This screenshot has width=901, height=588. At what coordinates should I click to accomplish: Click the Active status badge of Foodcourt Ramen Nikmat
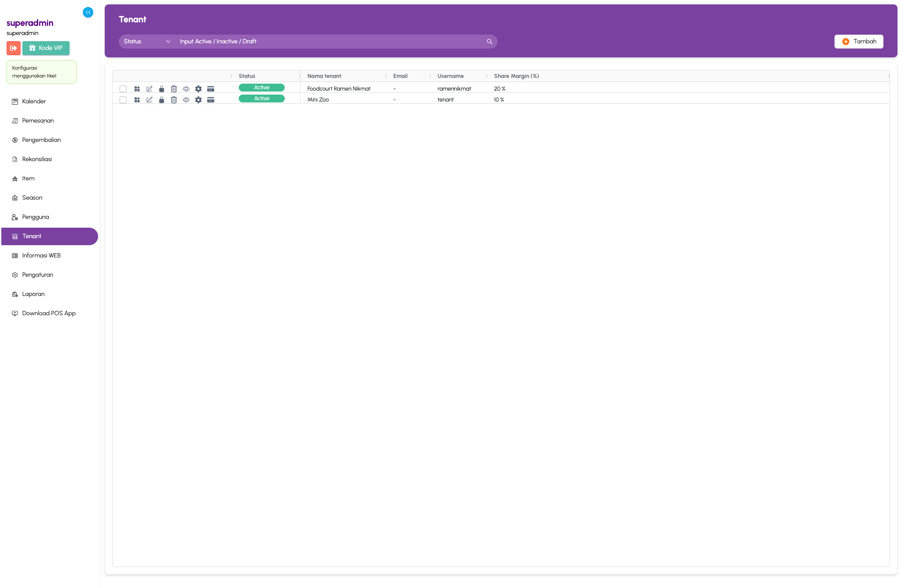[x=261, y=88]
